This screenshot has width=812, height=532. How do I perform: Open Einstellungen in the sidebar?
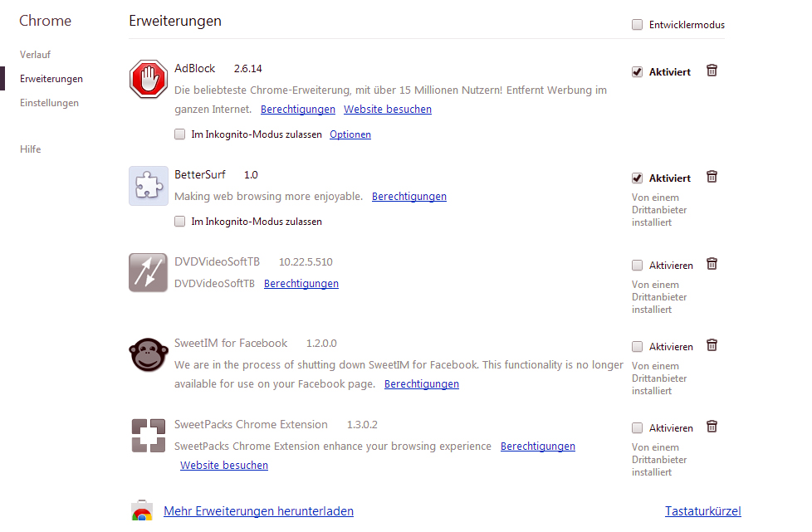tap(49, 103)
